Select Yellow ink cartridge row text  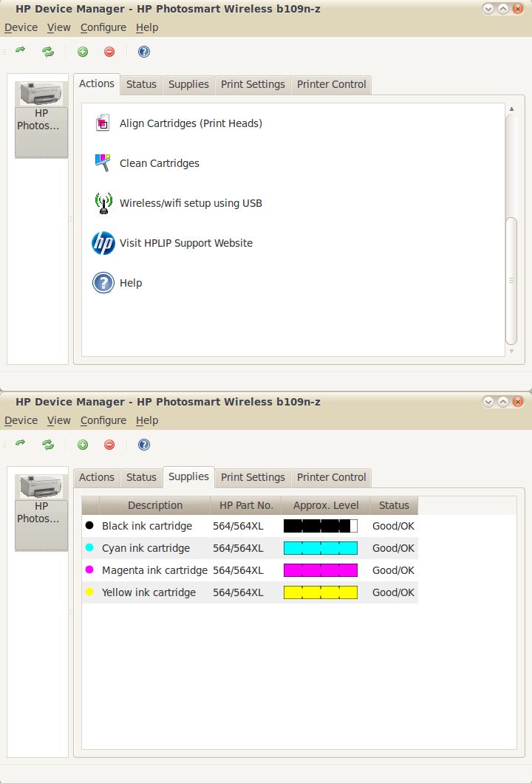click(149, 592)
